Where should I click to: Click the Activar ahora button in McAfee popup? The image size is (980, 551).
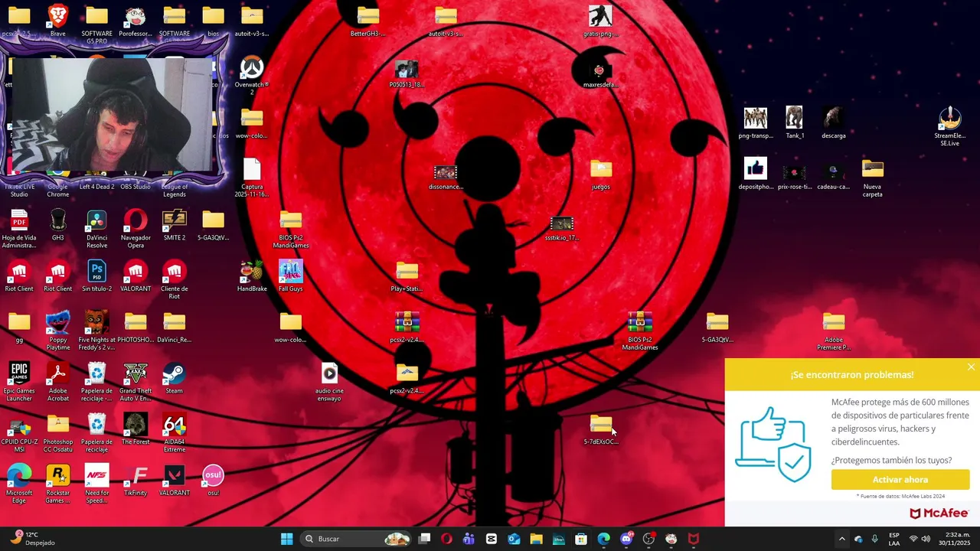[x=900, y=480]
